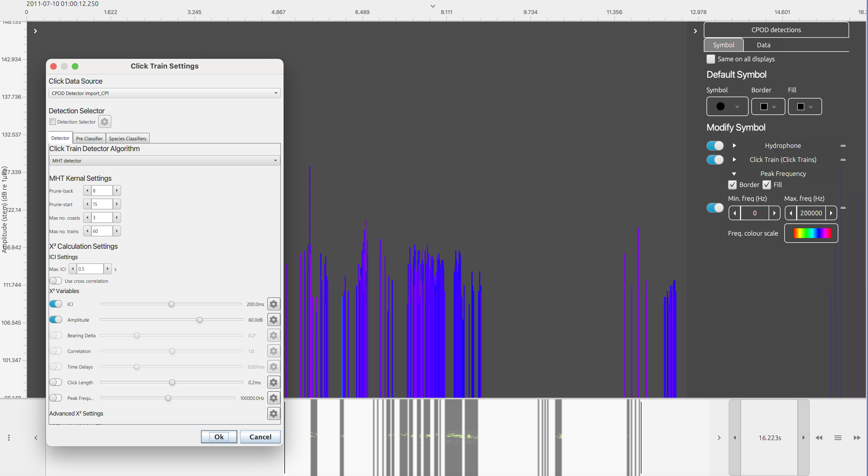
Task: Open Amplitude variable settings gear
Action: (273, 320)
